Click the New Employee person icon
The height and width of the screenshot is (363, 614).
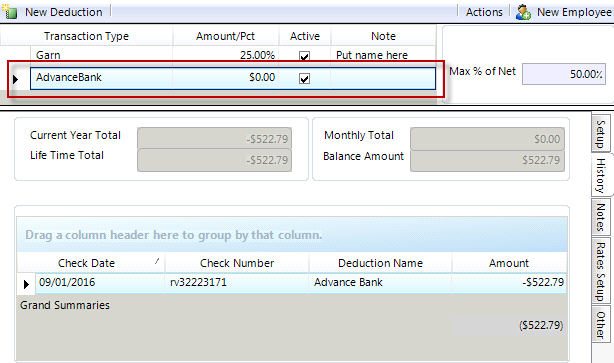pyautogui.click(x=523, y=12)
